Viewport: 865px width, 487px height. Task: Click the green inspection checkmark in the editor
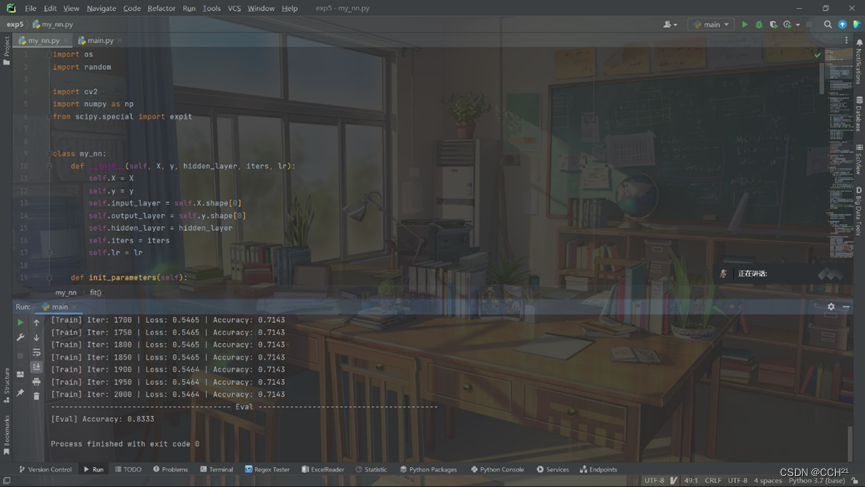click(818, 54)
